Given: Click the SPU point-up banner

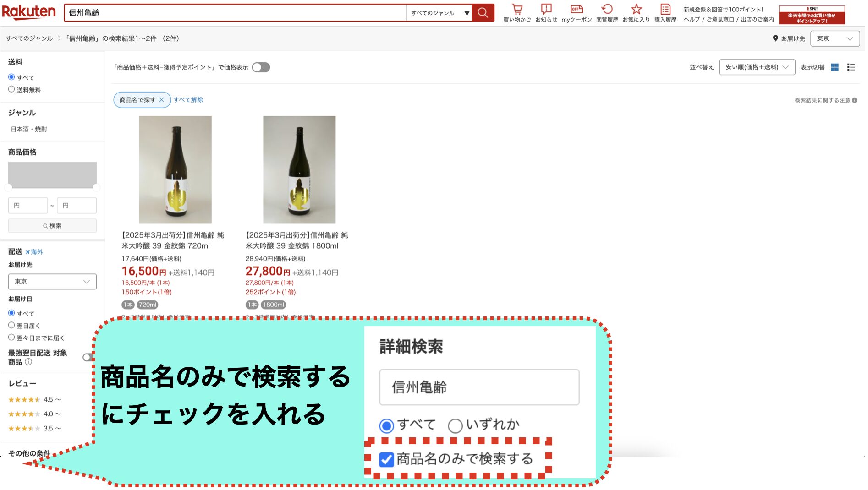Looking at the screenshot, I should tap(812, 15).
